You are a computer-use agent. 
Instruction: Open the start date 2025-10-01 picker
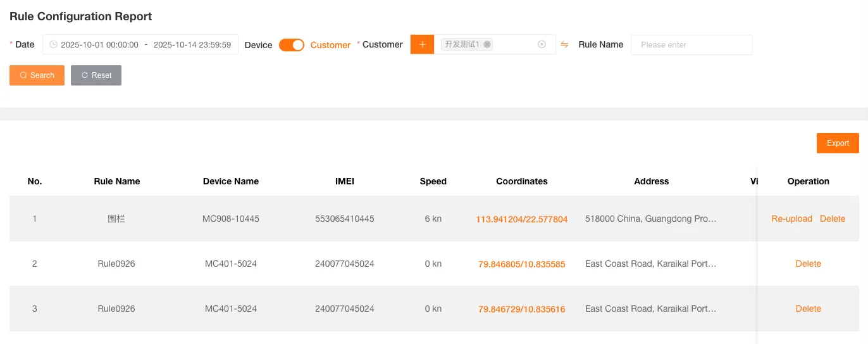pyautogui.click(x=99, y=45)
